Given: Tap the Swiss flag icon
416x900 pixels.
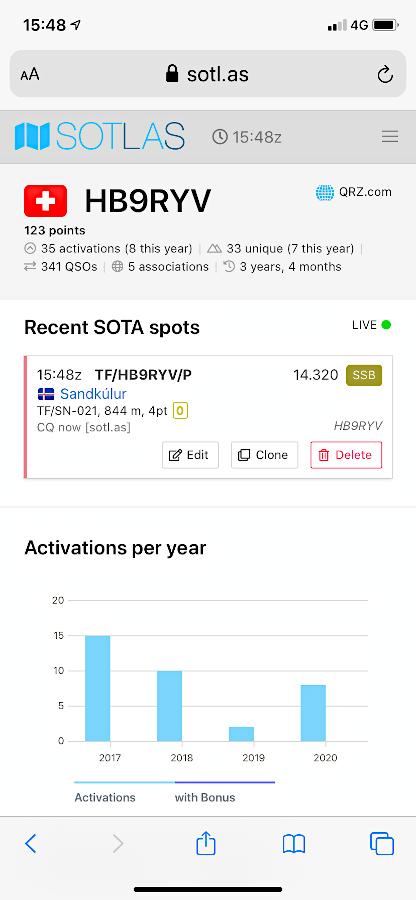Looking at the screenshot, I should [45, 201].
